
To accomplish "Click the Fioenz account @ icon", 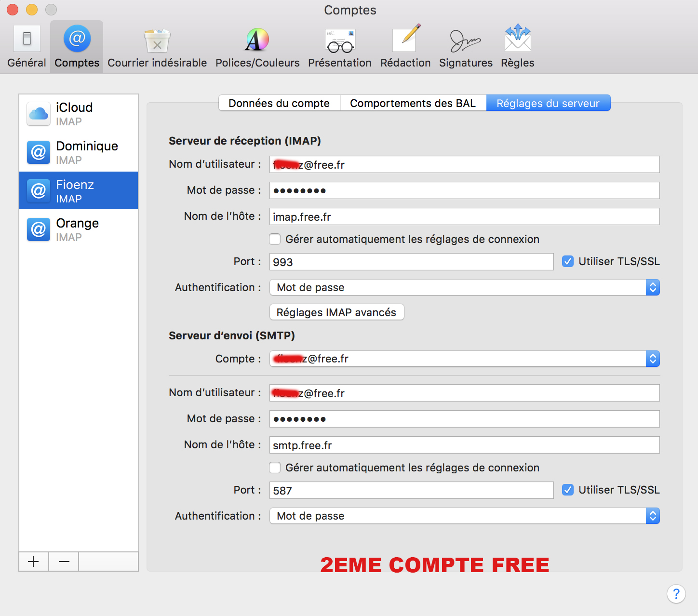I will [x=39, y=191].
